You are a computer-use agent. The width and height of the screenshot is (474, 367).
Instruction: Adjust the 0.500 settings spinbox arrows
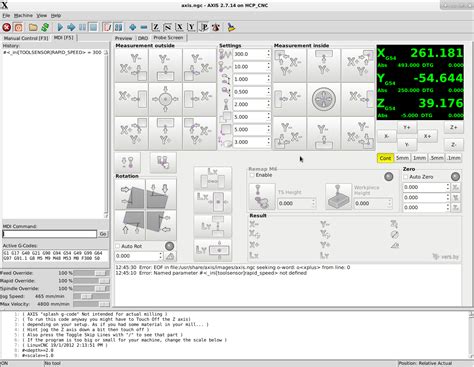[268, 92]
